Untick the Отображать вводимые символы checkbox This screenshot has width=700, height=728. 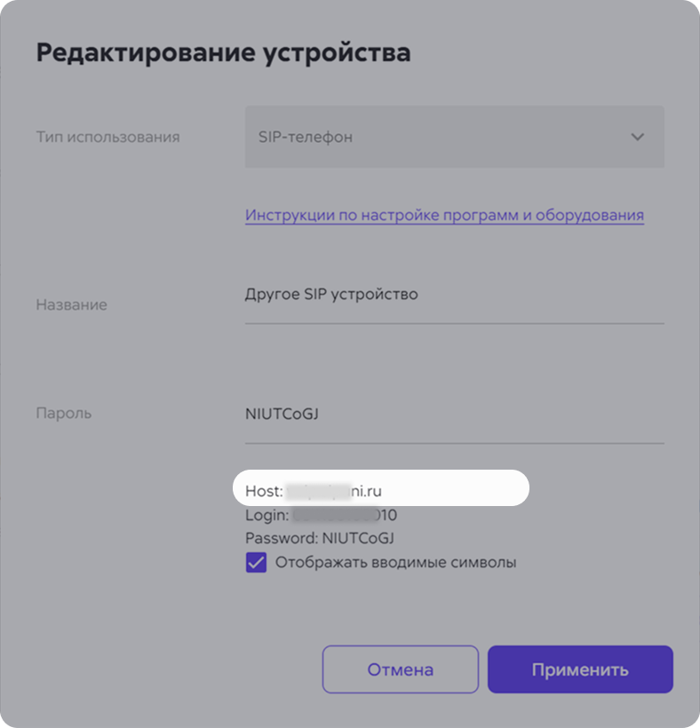click(x=256, y=563)
